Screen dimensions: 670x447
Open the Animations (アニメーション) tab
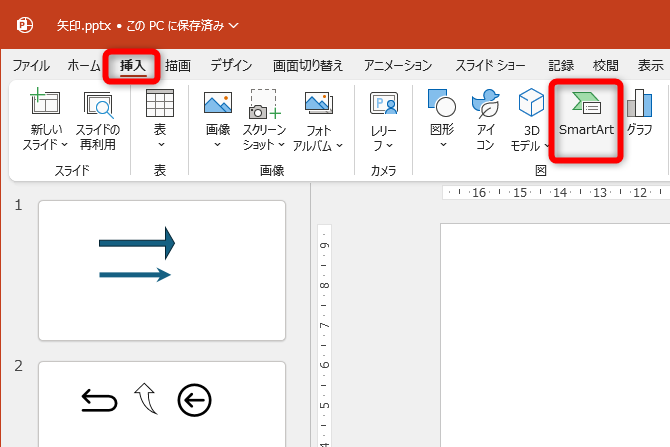398,65
